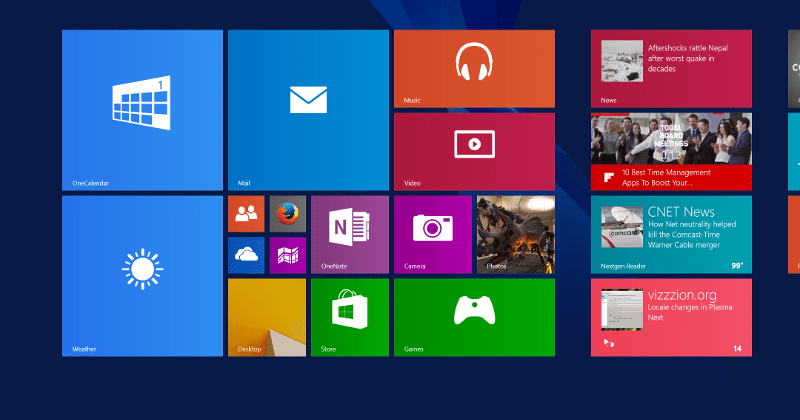Open the Music tile with headphones
This screenshot has height=420, width=800.
pyautogui.click(x=474, y=68)
